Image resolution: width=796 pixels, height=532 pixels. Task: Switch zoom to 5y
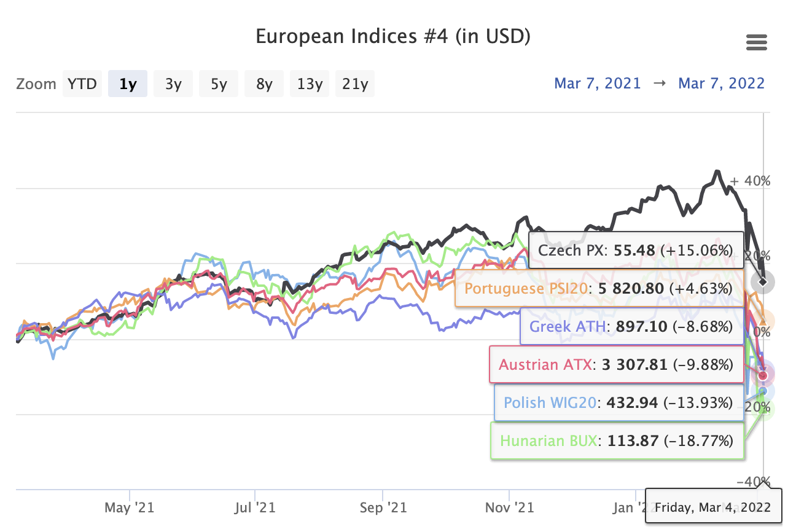pos(219,84)
